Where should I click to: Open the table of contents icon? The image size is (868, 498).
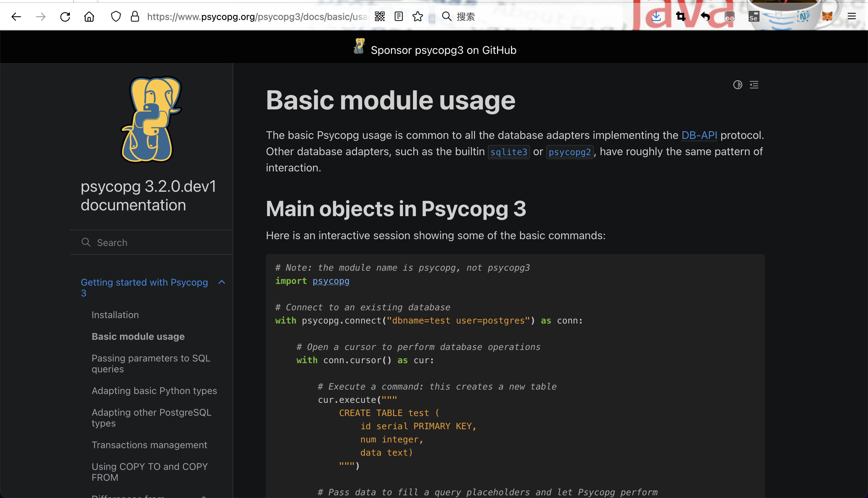[754, 84]
